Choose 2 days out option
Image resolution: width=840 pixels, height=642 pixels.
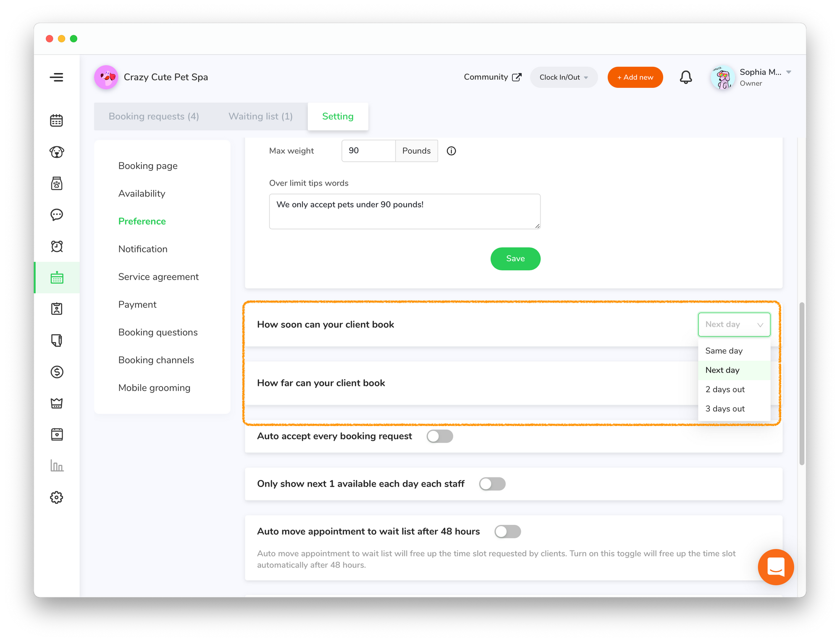tap(734, 389)
